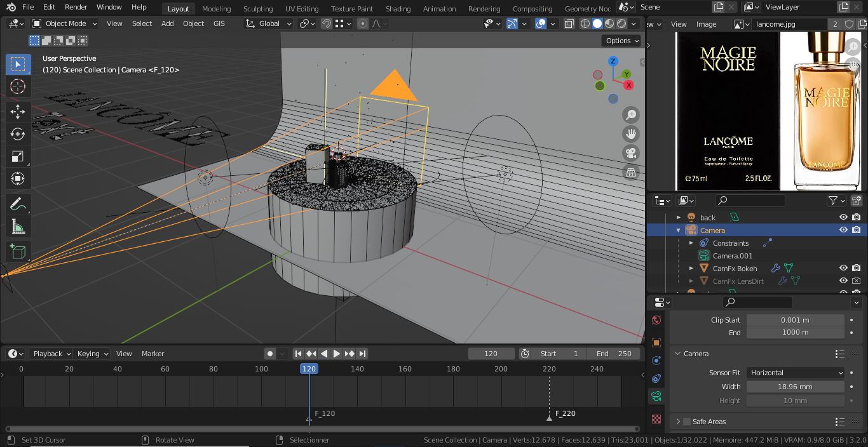
Task: Open the Sensor Fit dropdown
Action: click(x=795, y=373)
